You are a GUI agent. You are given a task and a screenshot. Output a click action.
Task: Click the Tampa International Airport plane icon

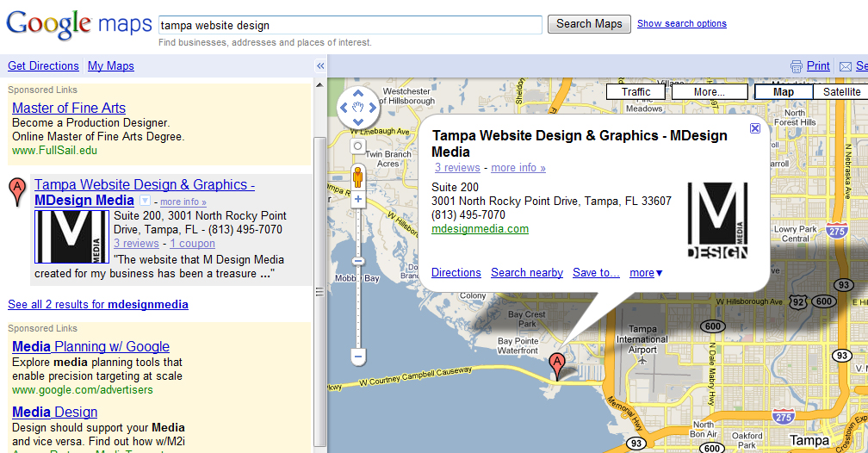click(x=642, y=361)
